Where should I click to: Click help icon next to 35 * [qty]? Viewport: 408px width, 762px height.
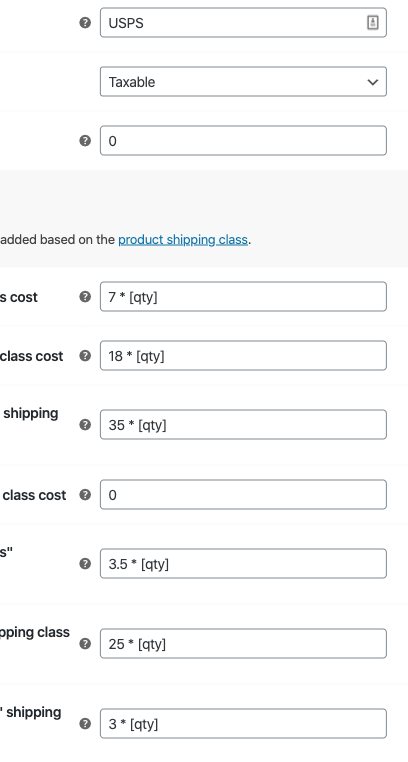(85, 425)
